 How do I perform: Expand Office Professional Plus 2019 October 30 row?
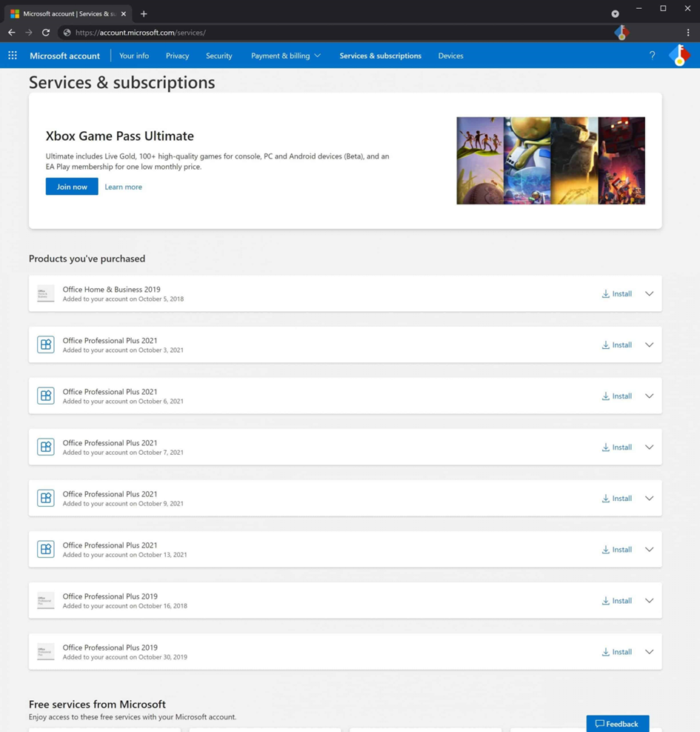pos(649,652)
